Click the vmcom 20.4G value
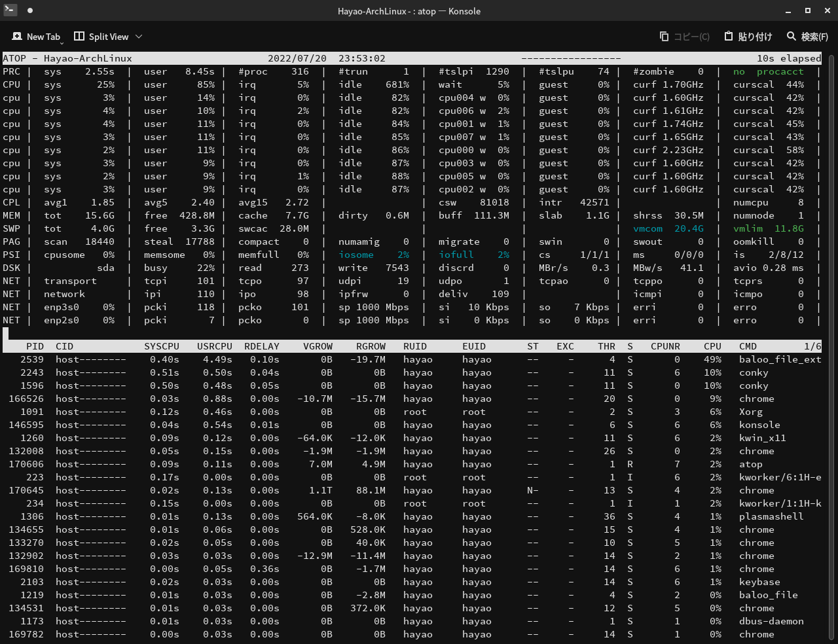This screenshot has width=838, height=644. point(668,228)
